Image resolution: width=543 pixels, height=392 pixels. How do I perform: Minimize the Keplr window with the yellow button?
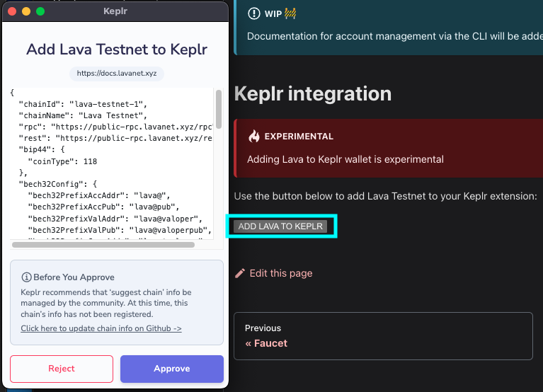pyautogui.click(x=26, y=11)
